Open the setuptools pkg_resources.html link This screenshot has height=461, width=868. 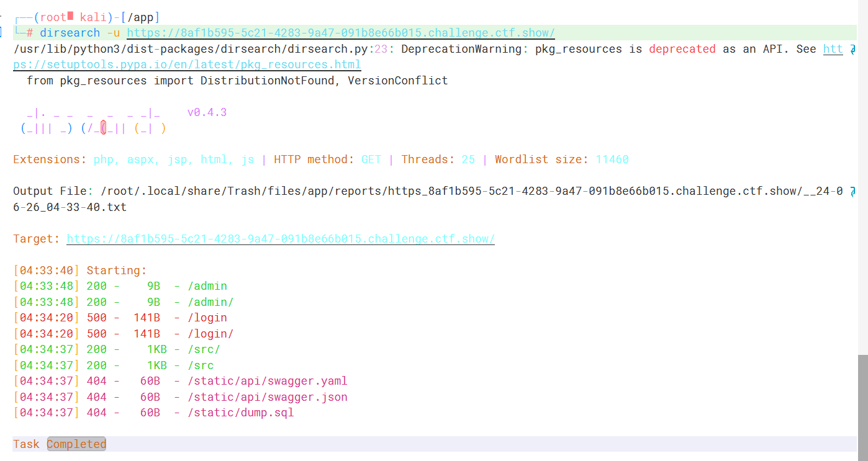pos(187,65)
